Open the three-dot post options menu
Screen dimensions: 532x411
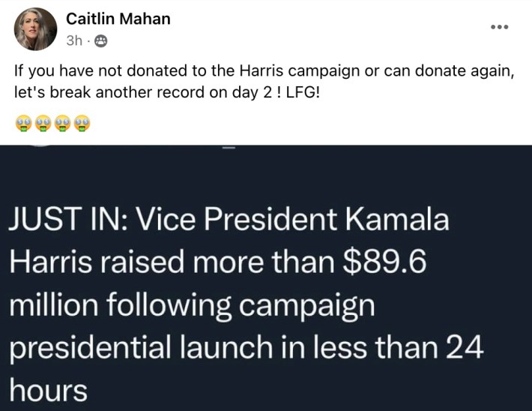pos(499,27)
